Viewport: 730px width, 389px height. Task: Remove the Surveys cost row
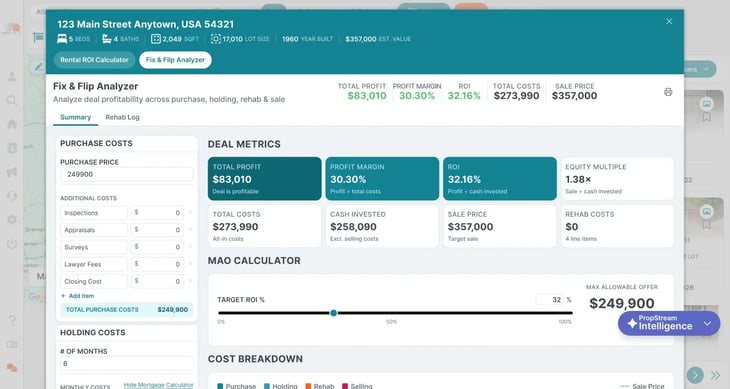pyautogui.click(x=190, y=247)
